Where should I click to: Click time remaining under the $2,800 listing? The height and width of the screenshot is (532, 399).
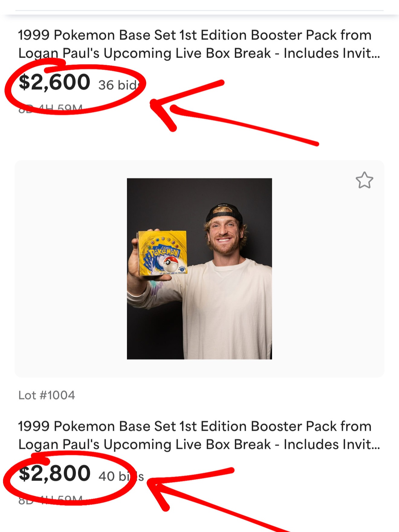click(x=50, y=500)
